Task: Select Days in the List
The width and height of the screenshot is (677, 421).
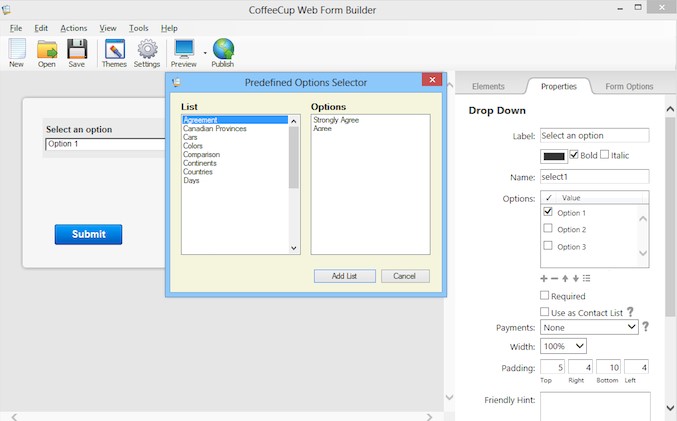Action: [191, 180]
